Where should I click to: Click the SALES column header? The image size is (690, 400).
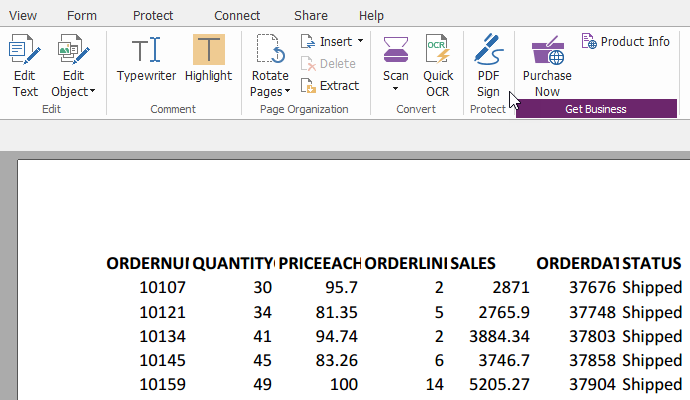click(473, 264)
